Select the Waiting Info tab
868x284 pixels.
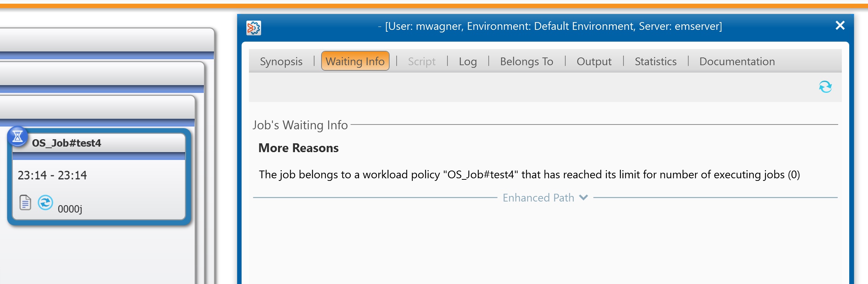click(x=355, y=61)
